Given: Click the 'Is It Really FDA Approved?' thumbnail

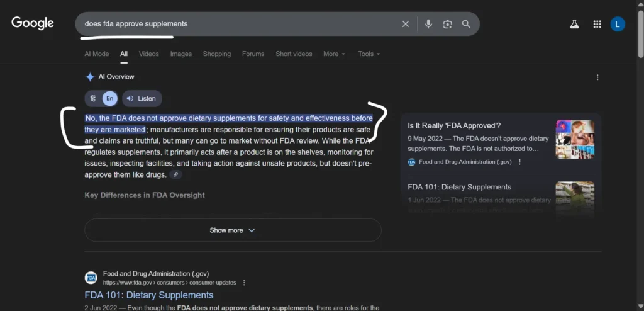Looking at the screenshot, I should coord(575,140).
